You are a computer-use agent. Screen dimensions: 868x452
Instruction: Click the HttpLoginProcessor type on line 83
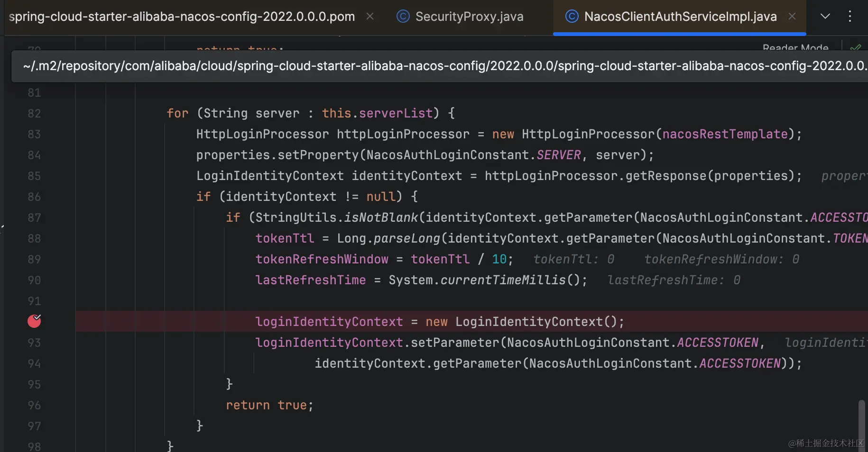(x=262, y=134)
